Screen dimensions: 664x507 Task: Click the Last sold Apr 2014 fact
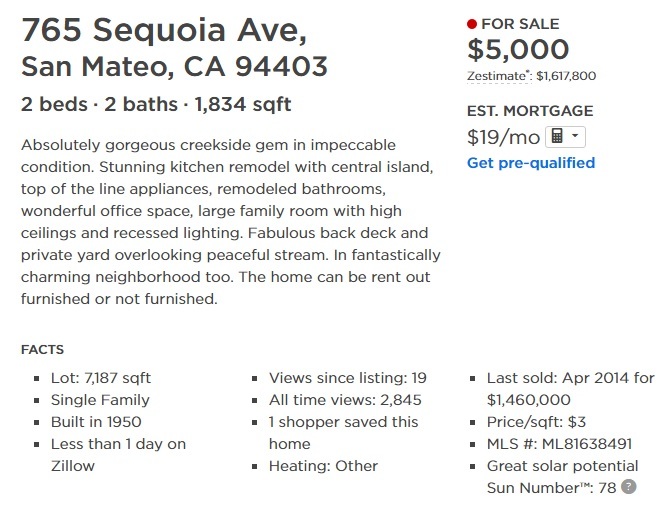coord(570,389)
